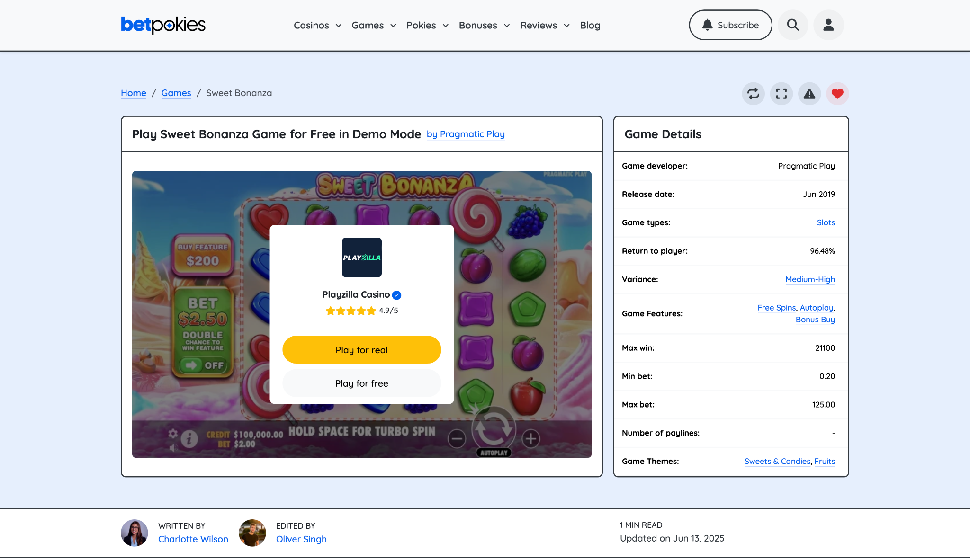Open the Blog menu item
Viewport: 970px width, 560px height.
[x=590, y=26]
